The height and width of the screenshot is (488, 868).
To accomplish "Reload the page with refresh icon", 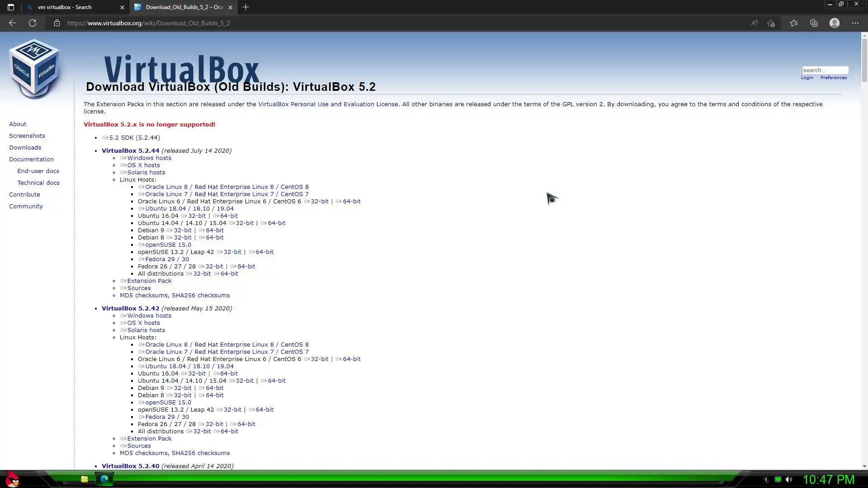I will point(33,23).
